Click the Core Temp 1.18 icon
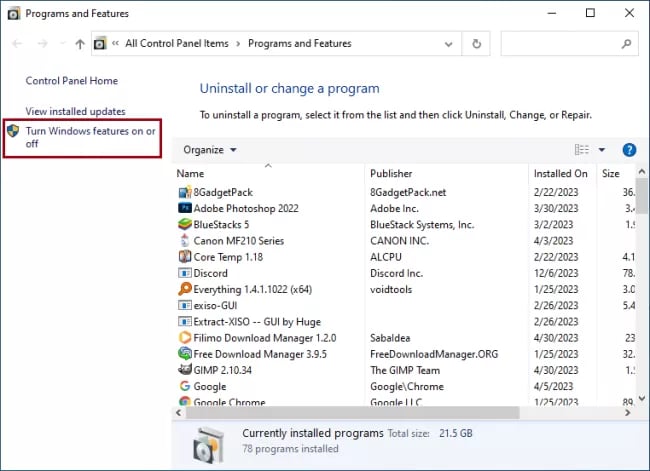The image size is (650, 471). point(185,257)
